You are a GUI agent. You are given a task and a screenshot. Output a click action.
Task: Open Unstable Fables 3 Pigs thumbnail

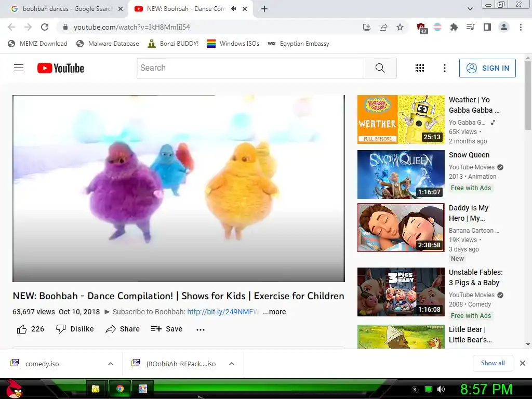401,292
